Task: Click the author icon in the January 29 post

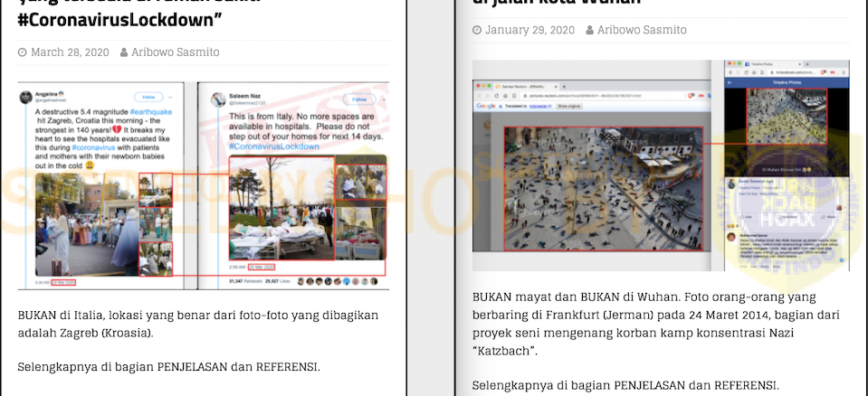Action: (x=590, y=31)
